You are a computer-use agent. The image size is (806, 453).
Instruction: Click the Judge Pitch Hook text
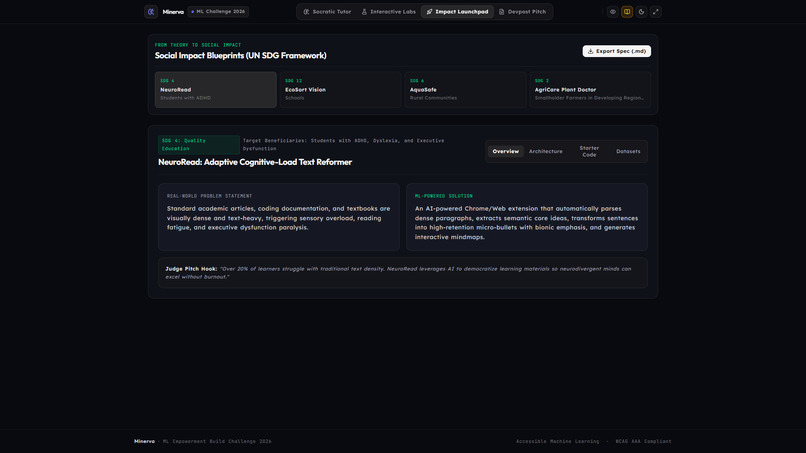pyautogui.click(x=398, y=273)
